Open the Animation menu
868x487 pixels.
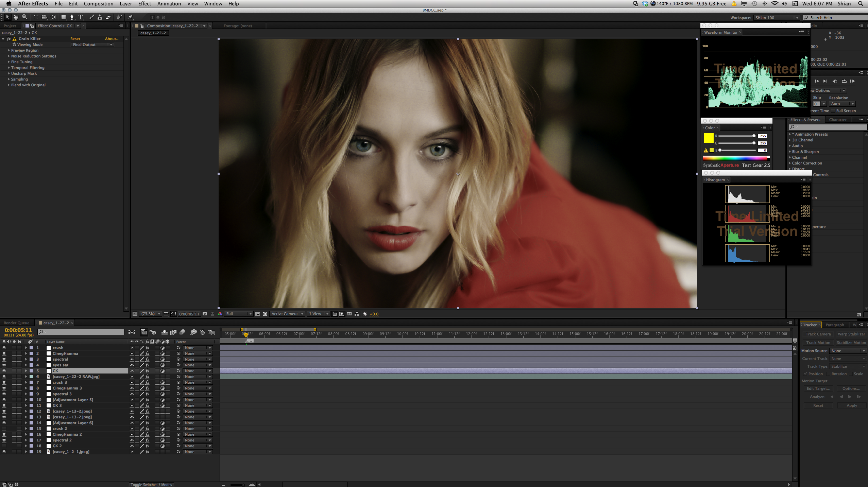(169, 4)
